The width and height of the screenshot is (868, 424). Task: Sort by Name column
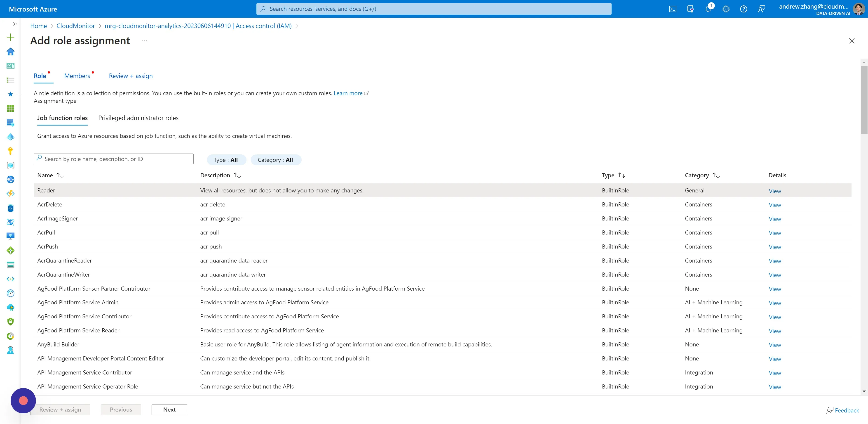[x=50, y=175]
